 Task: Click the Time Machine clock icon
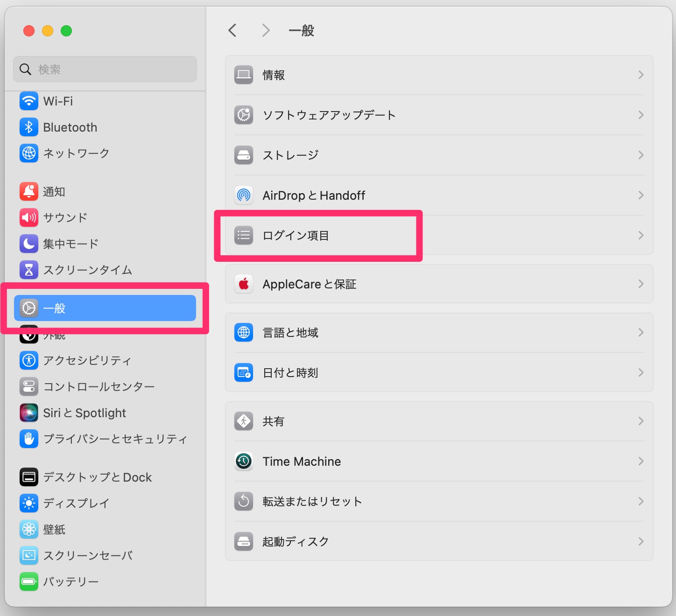click(244, 461)
